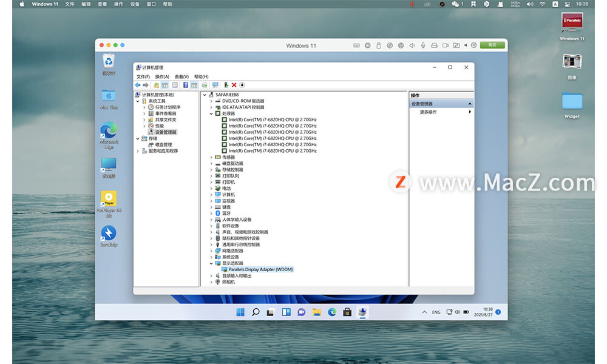This screenshot has width=607, height=364.
Task: Collapse the SAFARIEEB8 root node
Action: coord(205,95)
